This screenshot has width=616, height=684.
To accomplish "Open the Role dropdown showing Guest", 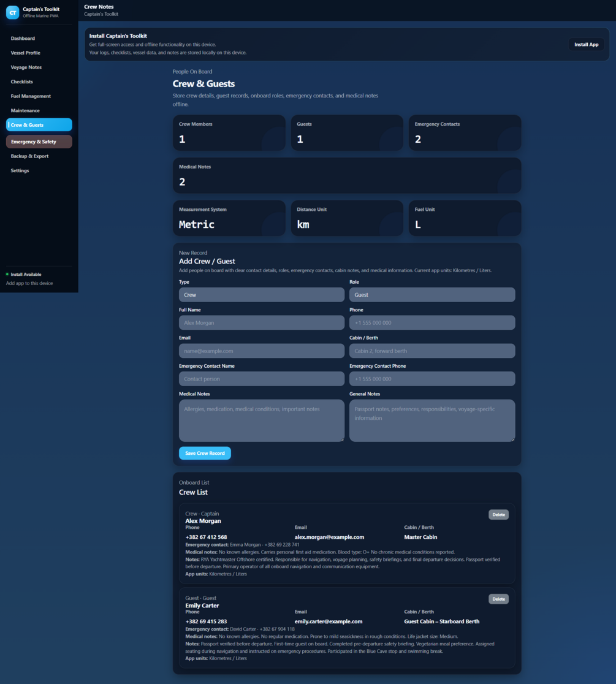I will [x=432, y=295].
